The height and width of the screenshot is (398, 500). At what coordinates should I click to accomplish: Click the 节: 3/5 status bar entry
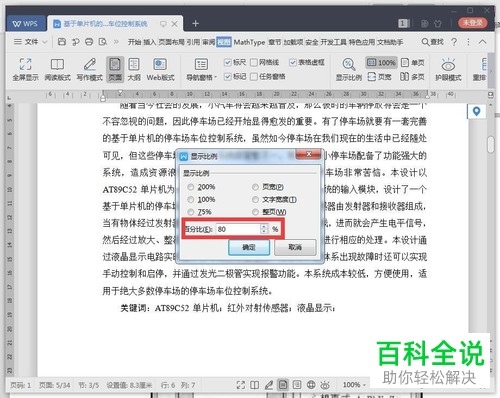click(88, 385)
